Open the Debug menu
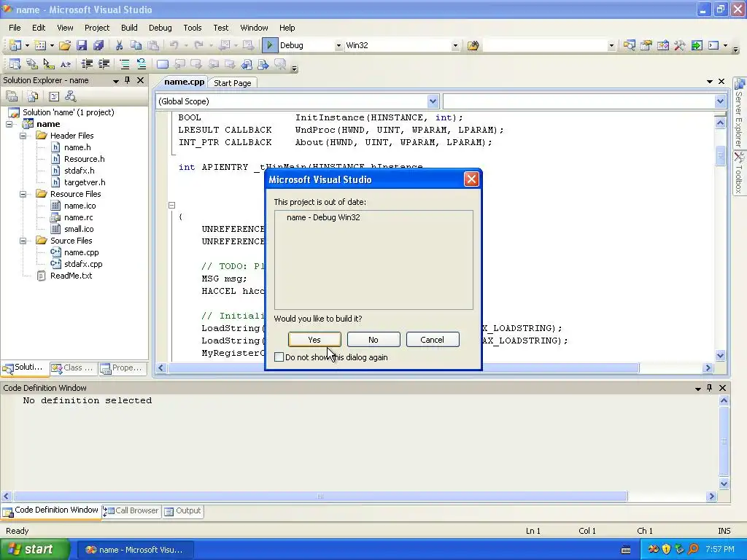747x560 pixels. 160,28
